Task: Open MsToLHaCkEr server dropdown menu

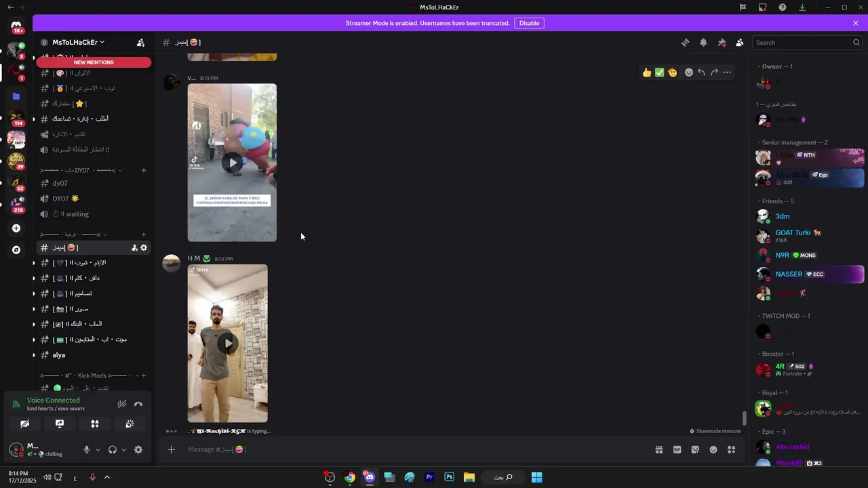Action: [79, 42]
